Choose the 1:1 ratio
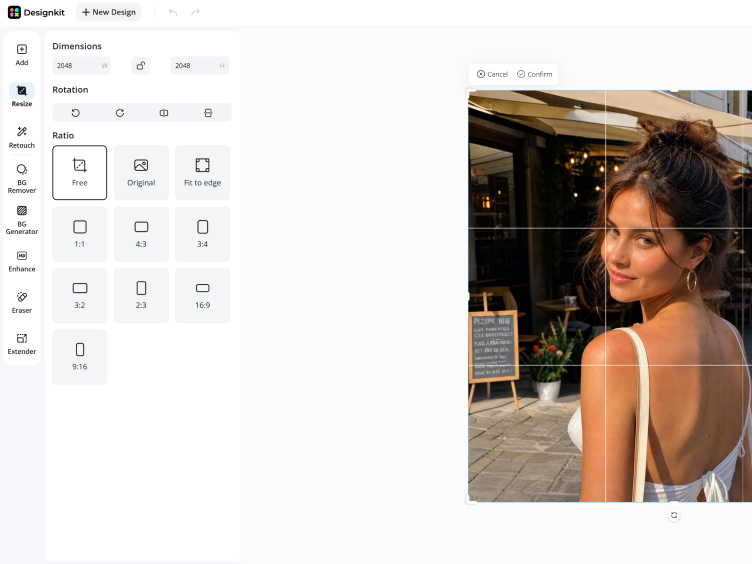Viewport: 752px width, 564px height. (80, 234)
